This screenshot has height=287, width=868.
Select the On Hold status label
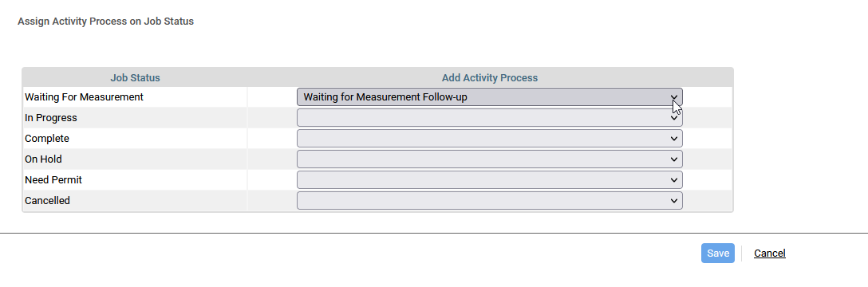pyautogui.click(x=43, y=159)
